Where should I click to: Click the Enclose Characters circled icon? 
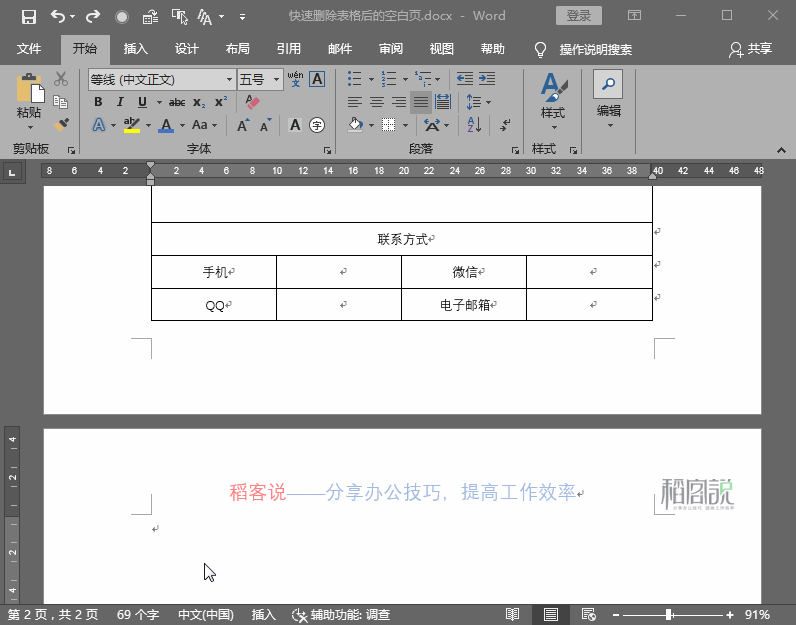click(317, 125)
